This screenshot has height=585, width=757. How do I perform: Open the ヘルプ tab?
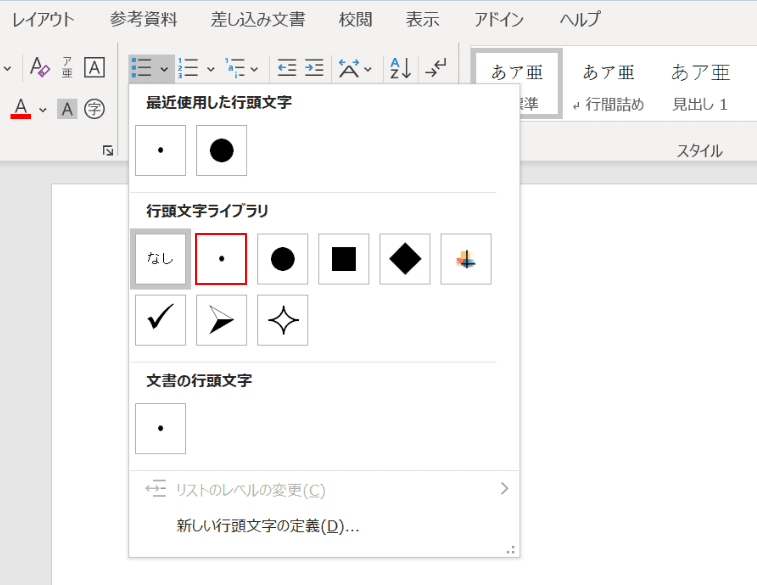point(580,20)
